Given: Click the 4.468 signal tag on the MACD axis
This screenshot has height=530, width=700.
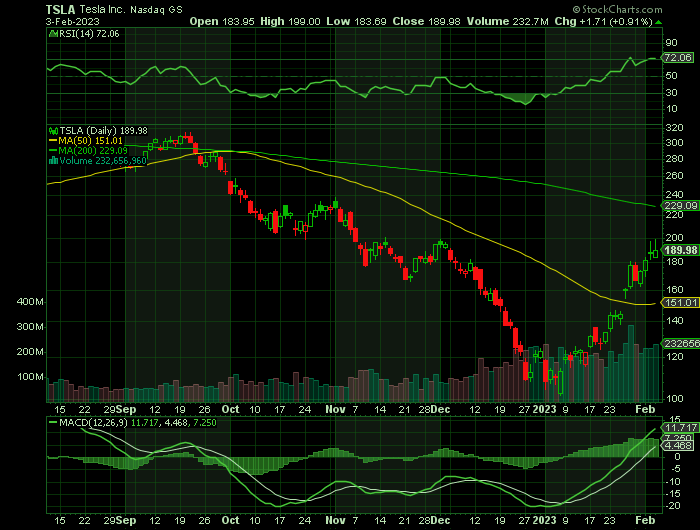Looking at the screenshot, I should point(679,446).
